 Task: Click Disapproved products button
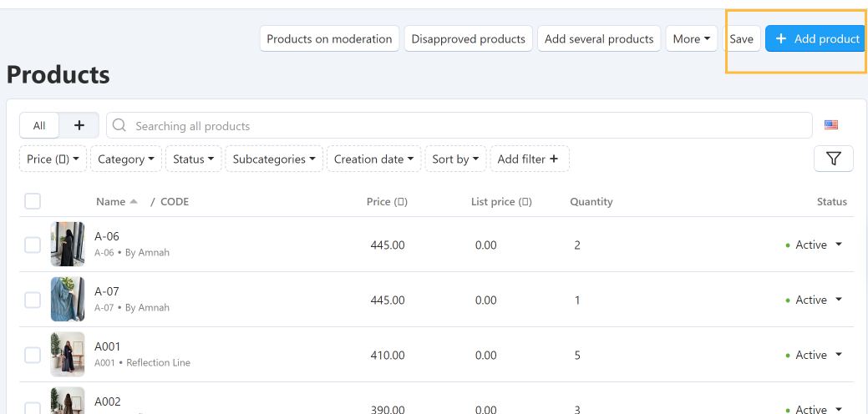(x=469, y=38)
